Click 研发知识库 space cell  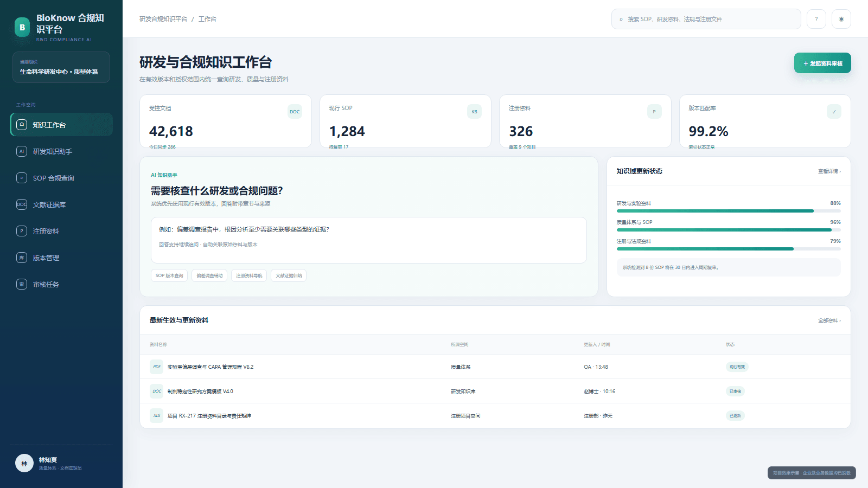coord(463,391)
